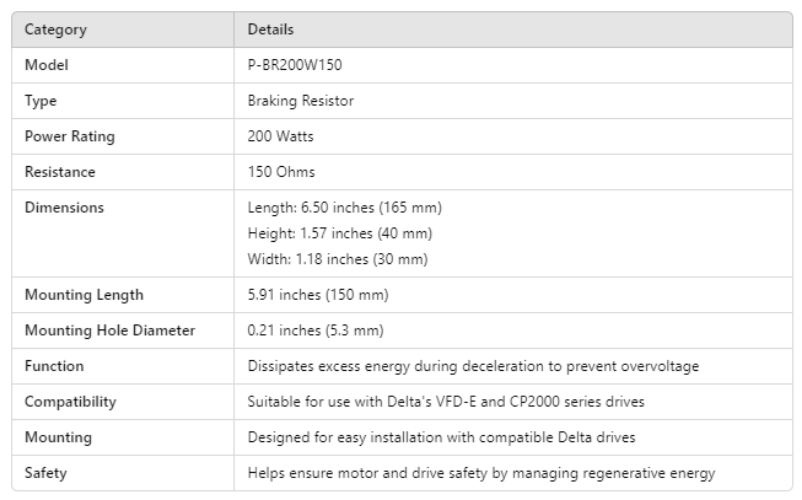Screen dimensions: 802x500
Task: Select the Mounting Hole Diameter label
Action: 109,331
